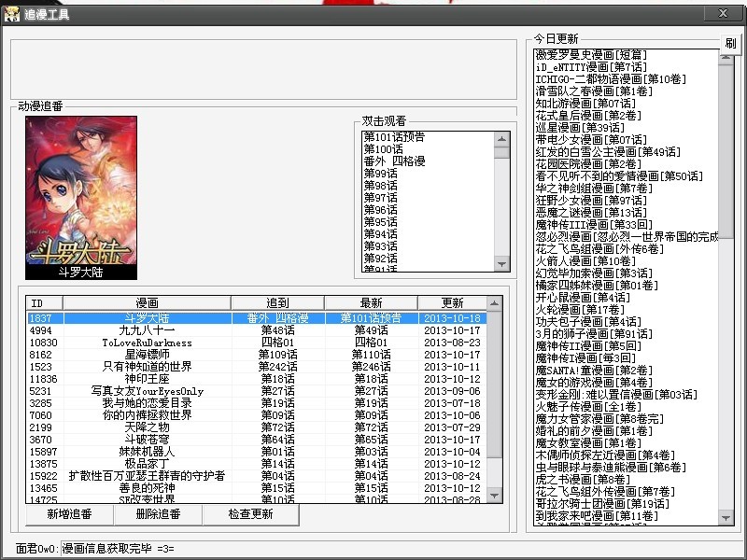Select the 星海镖师 row
Image resolution: width=747 pixels, height=560 pixels.
click(257, 355)
